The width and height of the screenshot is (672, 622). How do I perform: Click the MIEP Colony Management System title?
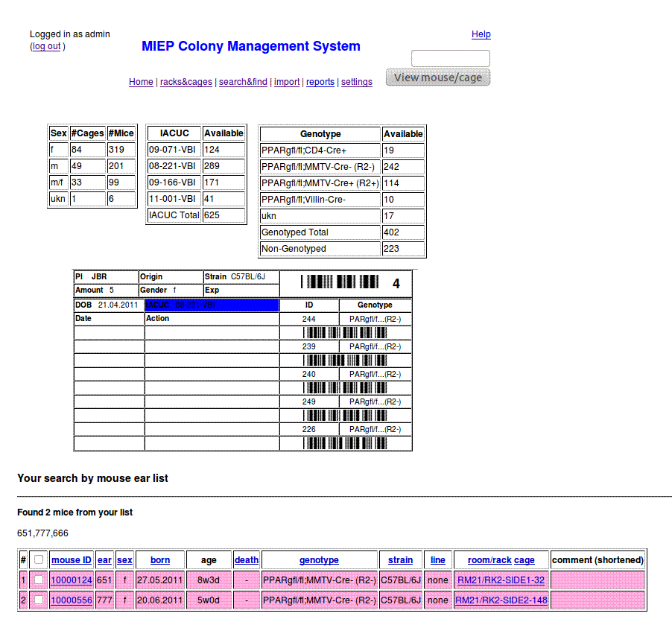coord(251,46)
